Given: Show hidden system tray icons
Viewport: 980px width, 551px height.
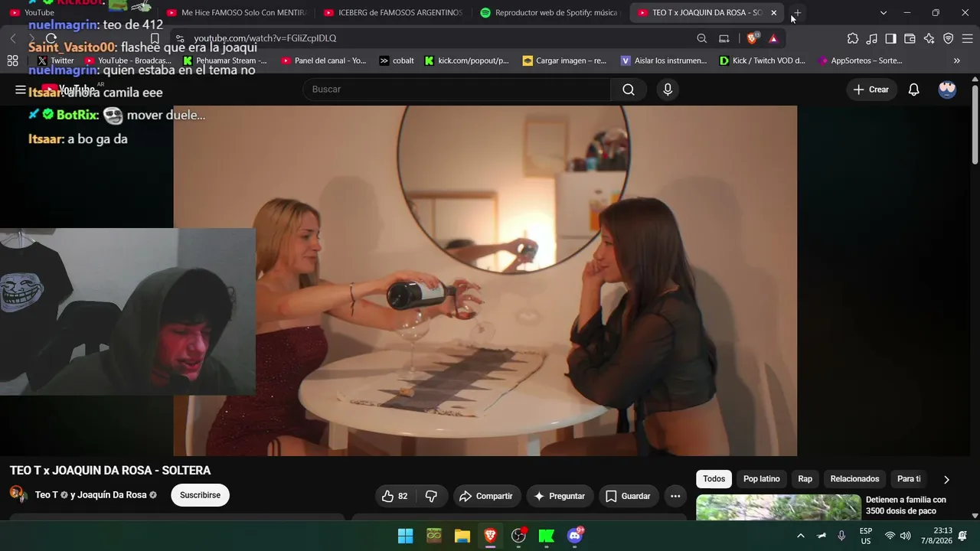Looking at the screenshot, I should point(801,536).
